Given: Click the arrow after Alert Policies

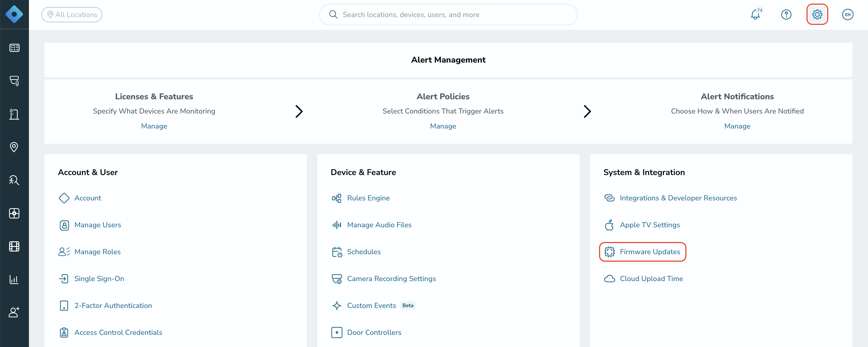Looking at the screenshot, I should click(x=587, y=111).
